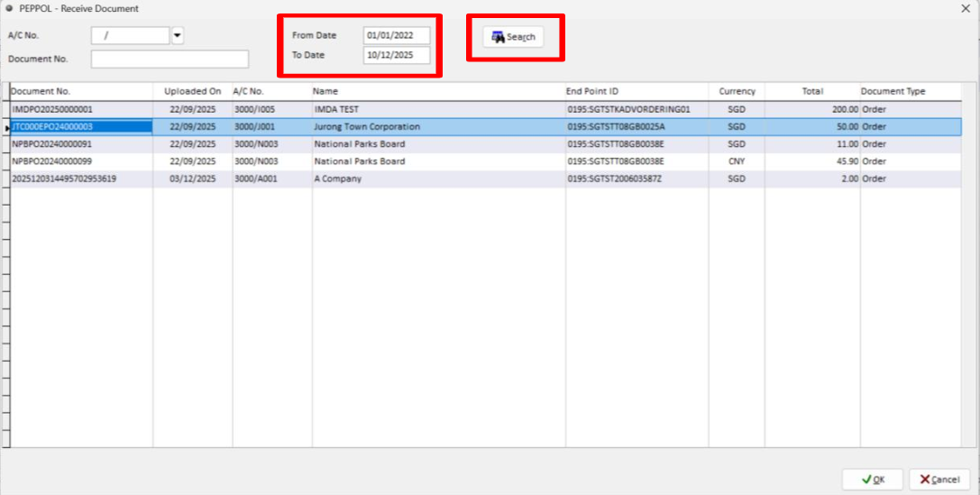Image resolution: width=980 pixels, height=495 pixels.
Task: Click account cell 3000/I005
Action: (272, 109)
